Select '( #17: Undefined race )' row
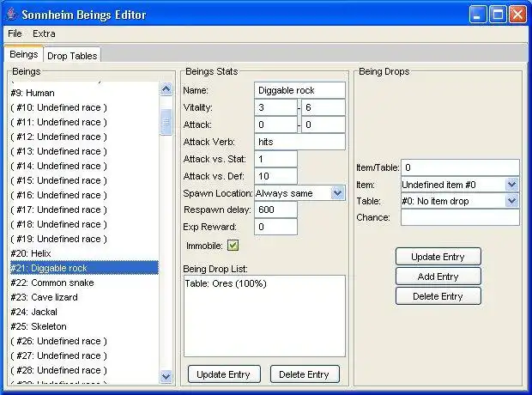Screen dimensions: 532x395 (x=84, y=210)
